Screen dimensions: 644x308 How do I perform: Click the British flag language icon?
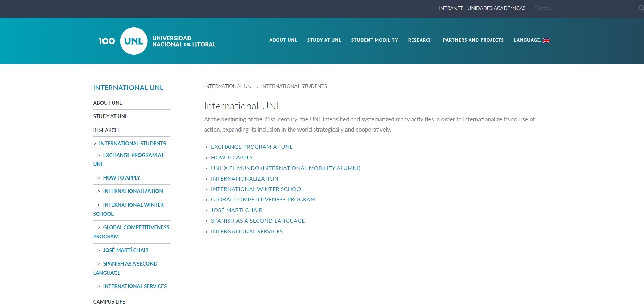[x=546, y=40]
